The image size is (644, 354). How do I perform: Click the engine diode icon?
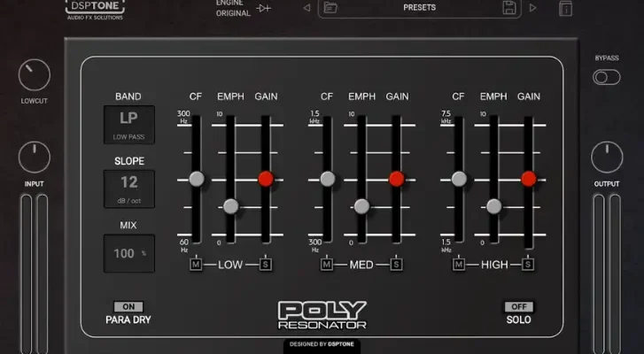263,8
